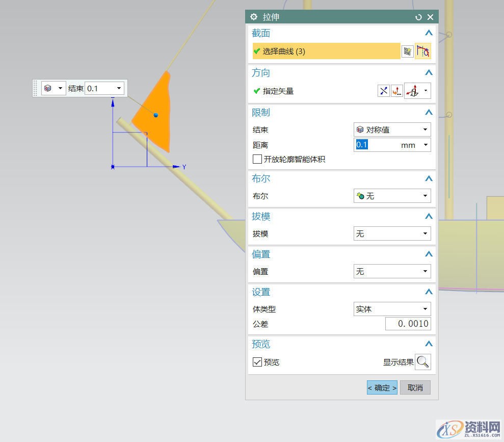Collapse the 限制 section
The height and width of the screenshot is (442, 504).
click(429, 112)
